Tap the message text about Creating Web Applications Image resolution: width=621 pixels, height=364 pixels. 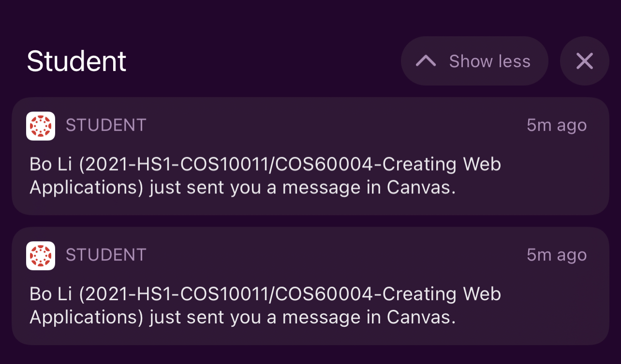(265, 175)
